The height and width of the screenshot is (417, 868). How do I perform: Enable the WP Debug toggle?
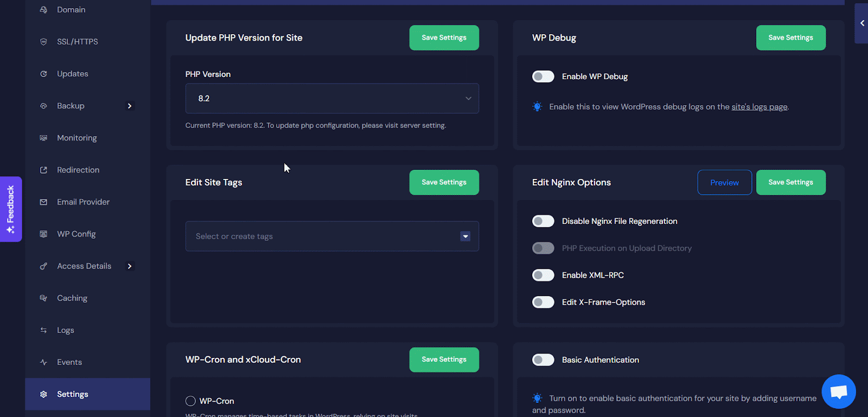(543, 76)
